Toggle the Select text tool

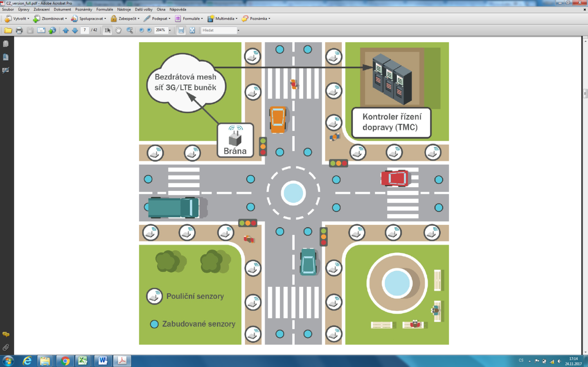click(107, 30)
